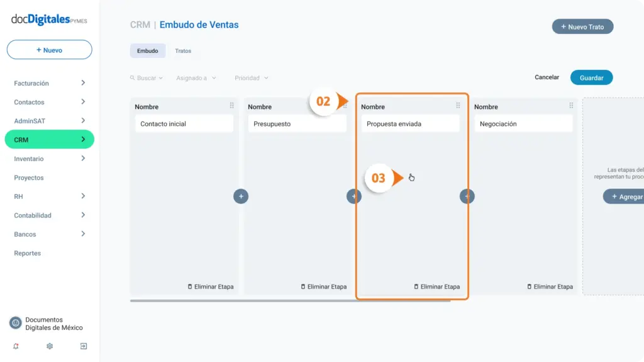This screenshot has width=644, height=362.
Task: Delete the Negociación stage
Action: pos(550,286)
